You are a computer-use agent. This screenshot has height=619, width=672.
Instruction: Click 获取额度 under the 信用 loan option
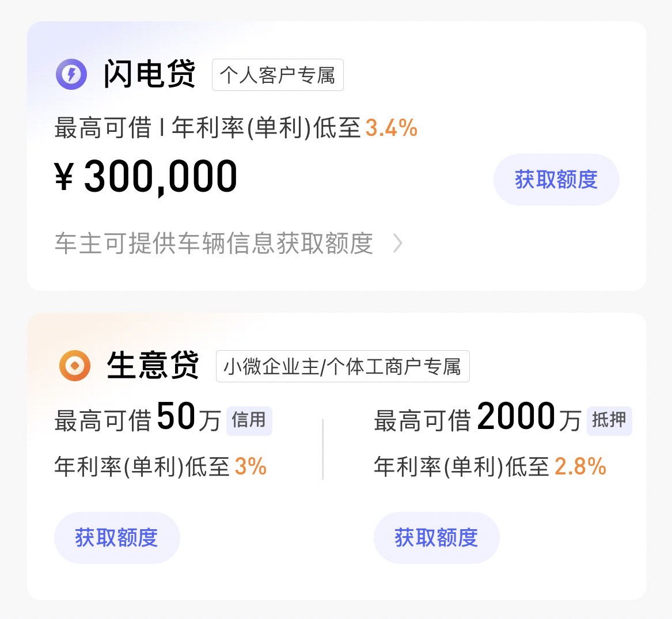(117, 537)
